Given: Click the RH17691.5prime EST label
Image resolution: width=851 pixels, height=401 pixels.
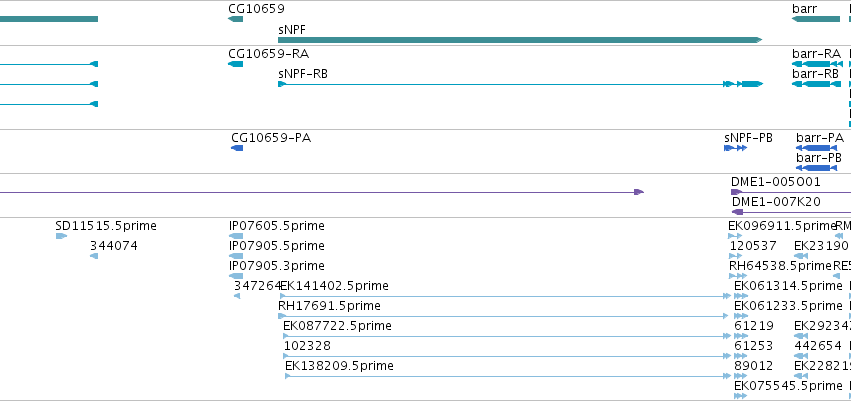Looking at the screenshot, I should (x=329, y=306).
